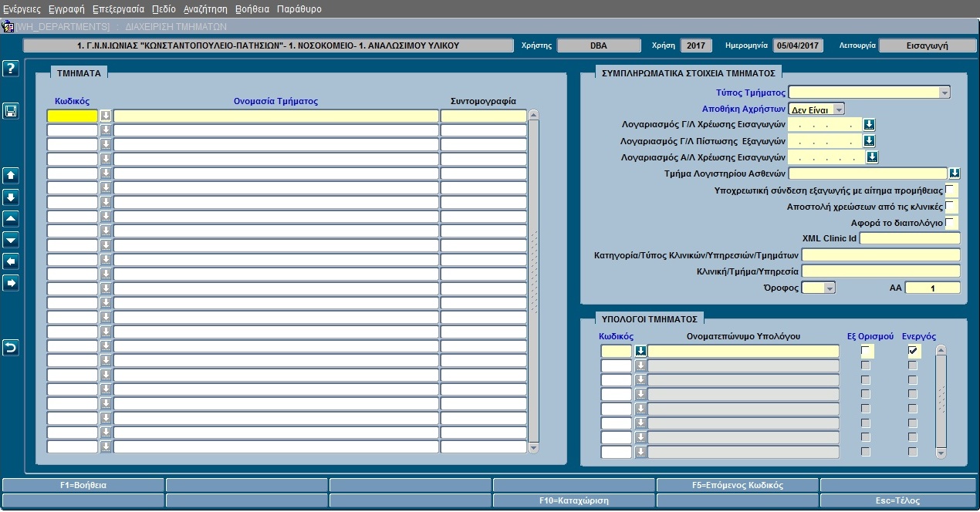Click the up arrow icon in left toolbar
980x512 pixels.
coord(11,175)
